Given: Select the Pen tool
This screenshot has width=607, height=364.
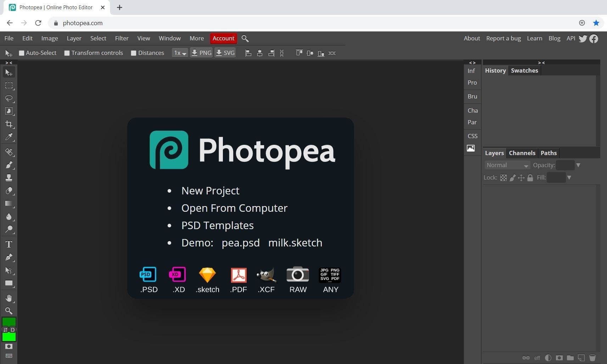Looking at the screenshot, I should pos(9,257).
